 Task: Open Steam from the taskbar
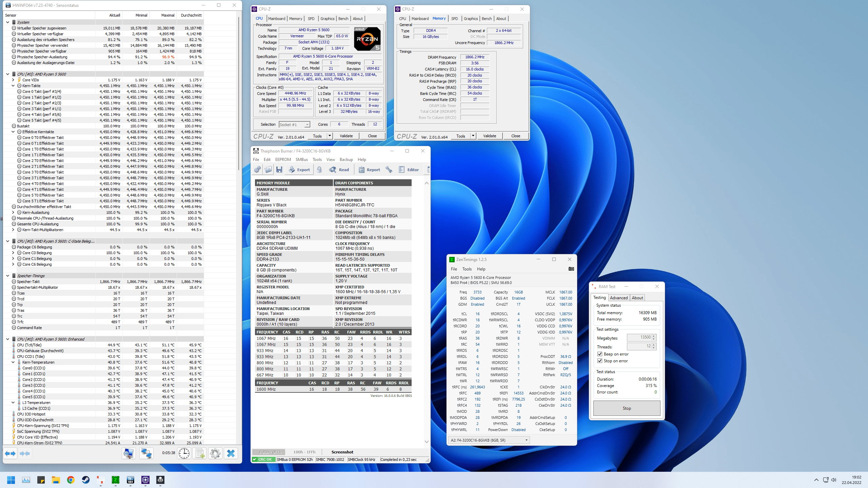click(85, 480)
